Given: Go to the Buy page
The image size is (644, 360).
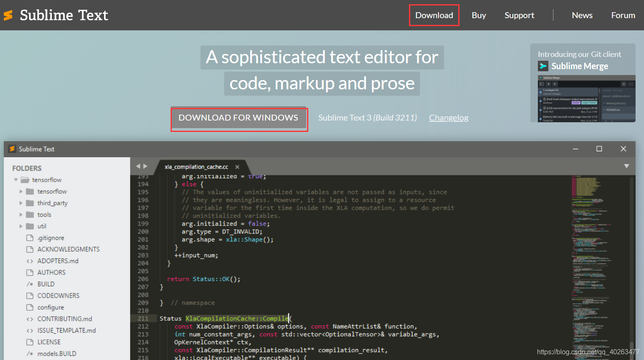Looking at the screenshot, I should click(x=478, y=15).
